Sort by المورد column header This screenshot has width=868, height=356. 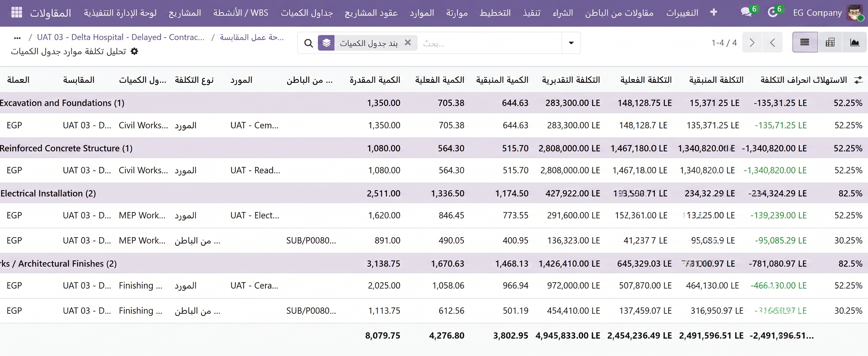click(241, 80)
